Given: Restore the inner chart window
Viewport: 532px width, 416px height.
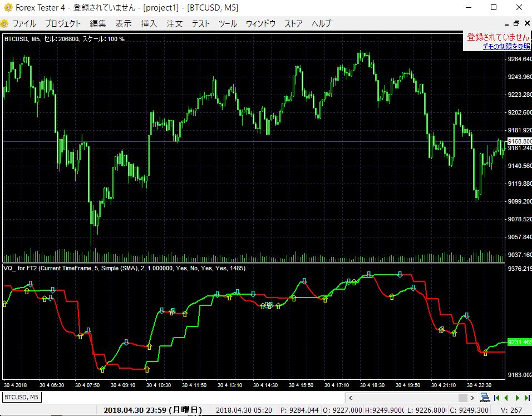Looking at the screenshot, I should pyautogui.click(x=516, y=23).
